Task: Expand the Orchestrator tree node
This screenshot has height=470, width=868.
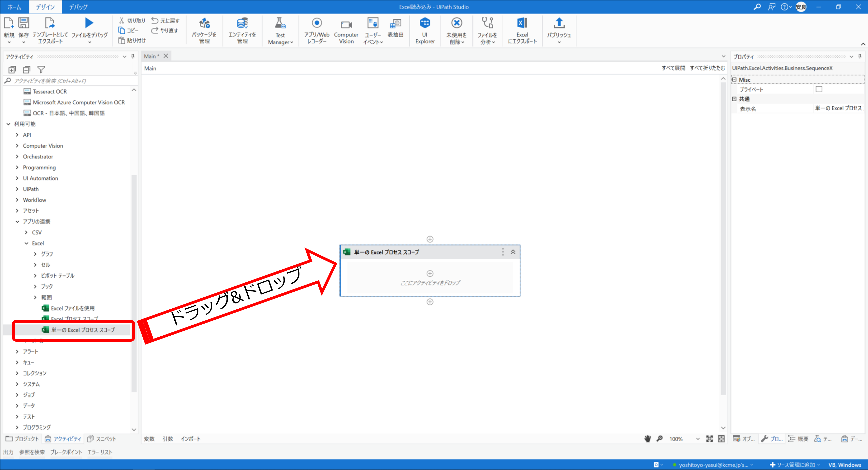Action: [17, 156]
